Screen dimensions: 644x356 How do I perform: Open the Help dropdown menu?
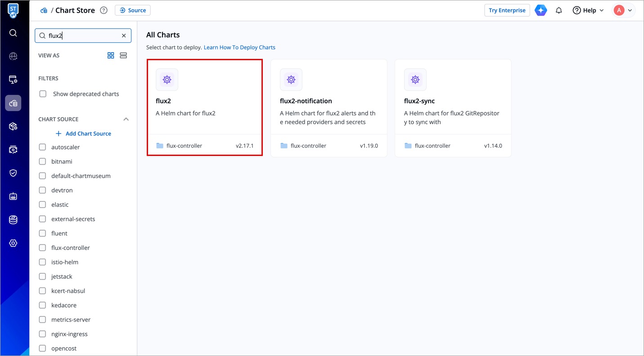point(588,10)
